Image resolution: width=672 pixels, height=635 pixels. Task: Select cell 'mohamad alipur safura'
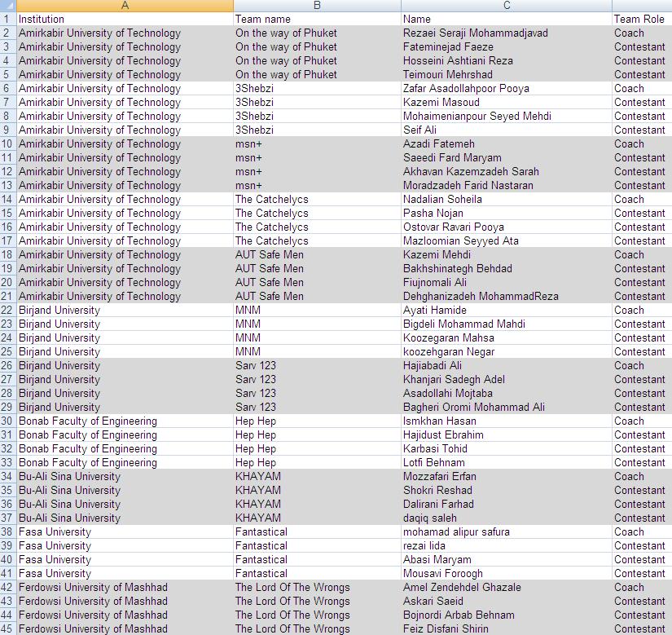click(507, 532)
